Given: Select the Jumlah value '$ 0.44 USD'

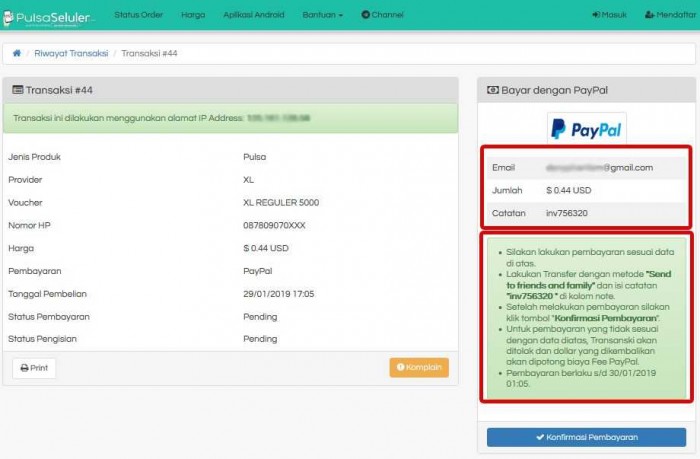Looking at the screenshot, I should [x=568, y=190].
